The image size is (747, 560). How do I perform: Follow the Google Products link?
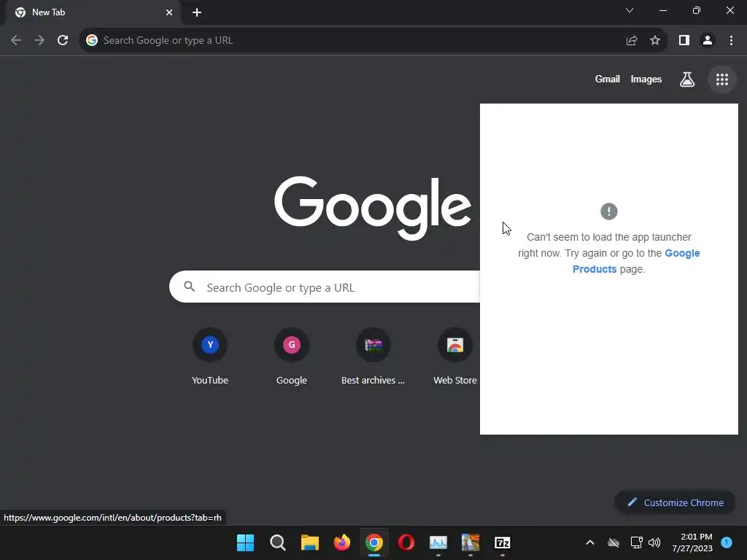tap(636, 261)
